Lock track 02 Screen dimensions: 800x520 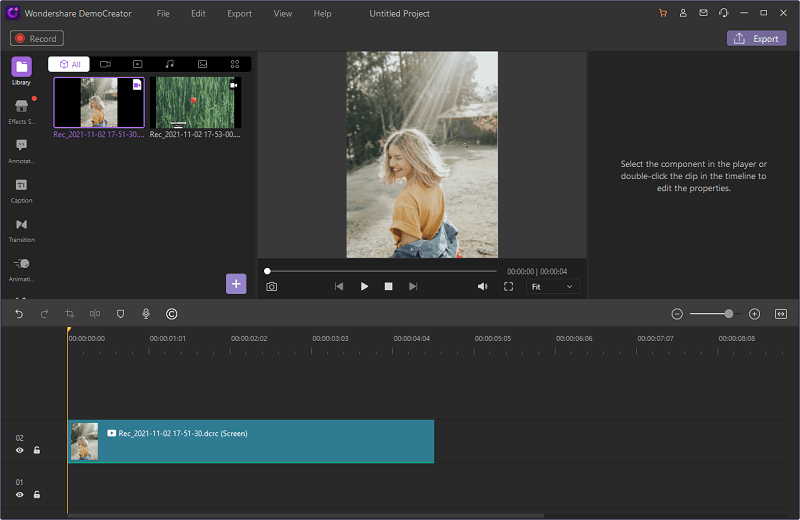pos(37,450)
